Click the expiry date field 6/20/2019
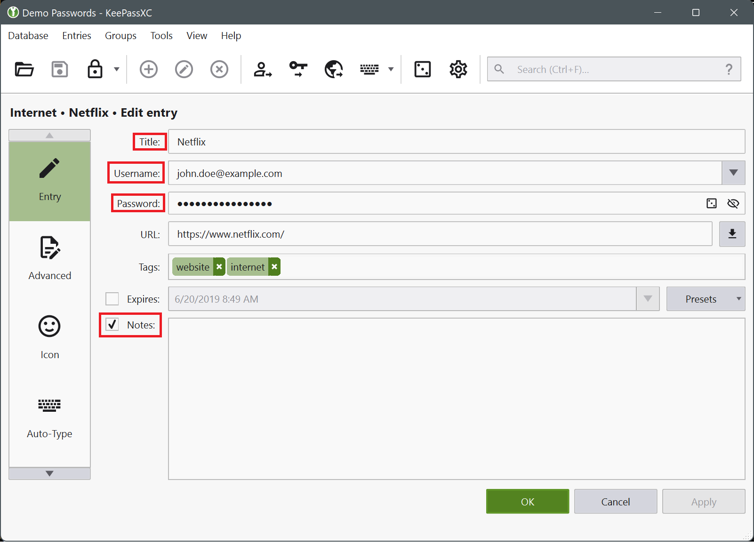 pyautogui.click(x=402, y=299)
